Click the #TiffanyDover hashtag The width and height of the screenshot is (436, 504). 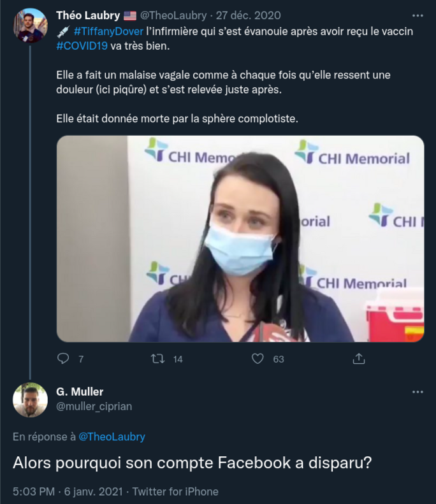pos(108,32)
